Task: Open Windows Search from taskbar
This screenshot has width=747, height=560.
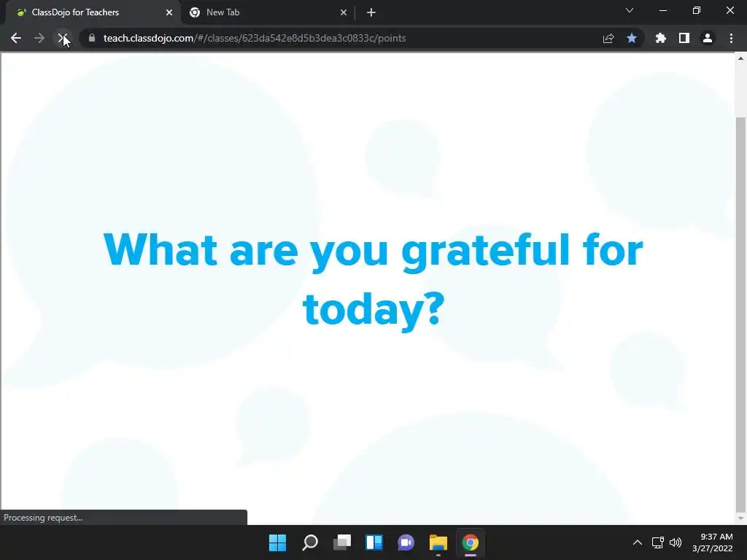Action: pos(309,542)
